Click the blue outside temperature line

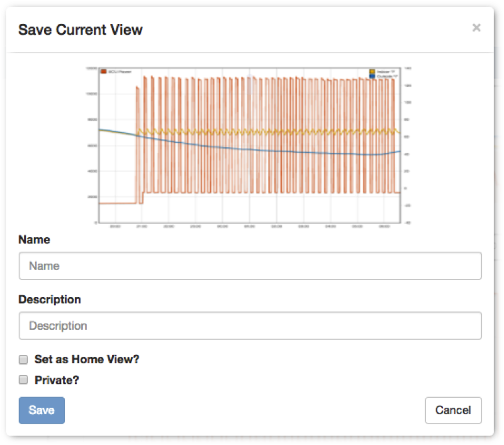tap(289, 152)
